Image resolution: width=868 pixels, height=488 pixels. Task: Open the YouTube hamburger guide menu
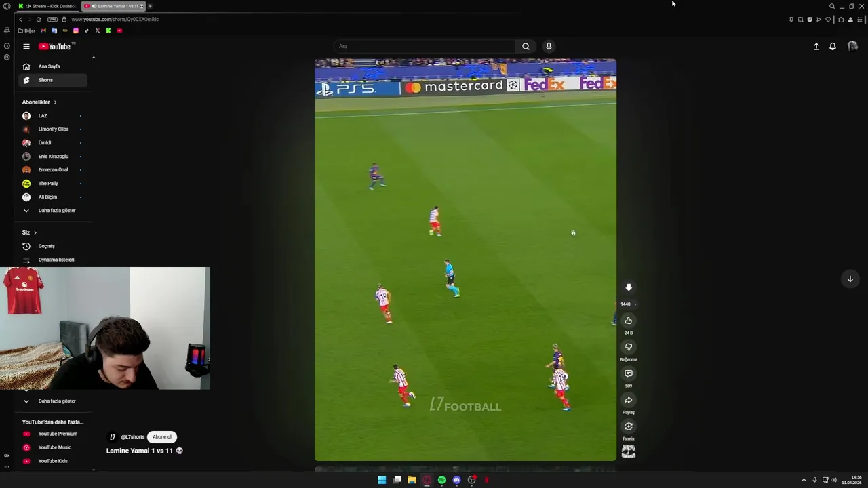point(26,47)
